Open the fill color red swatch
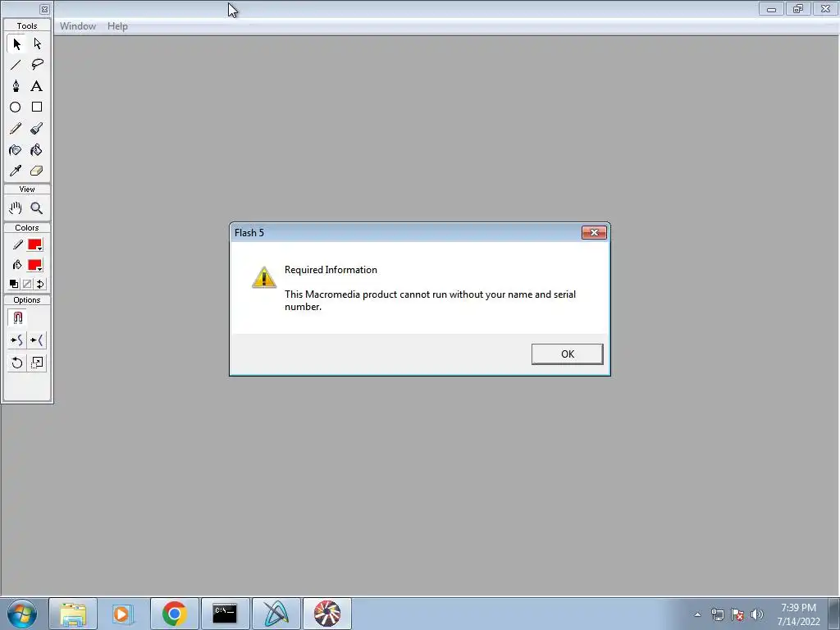This screenshot has width=840, height=630. (x=34, y=265)
